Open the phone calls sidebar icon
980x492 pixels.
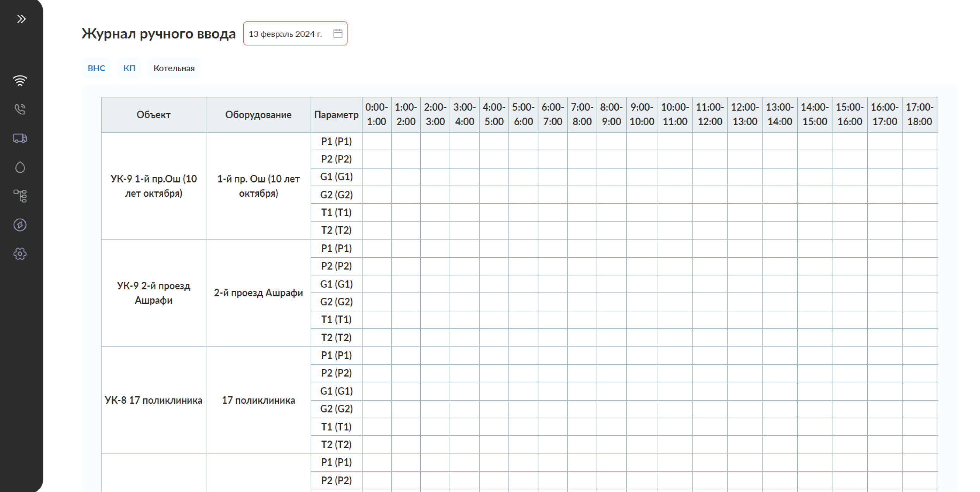pos(20,109)
